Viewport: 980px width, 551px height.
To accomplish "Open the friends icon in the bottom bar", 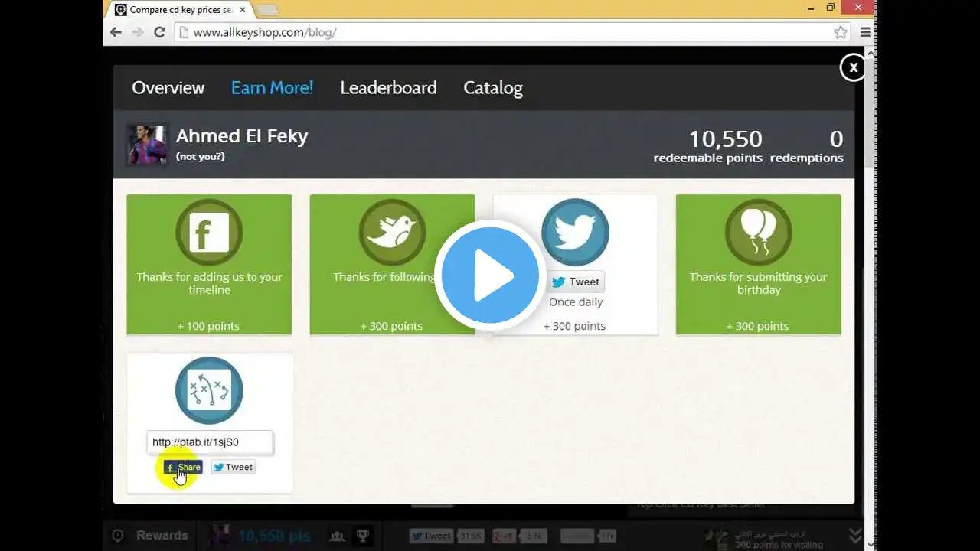I will click(337, 536).
